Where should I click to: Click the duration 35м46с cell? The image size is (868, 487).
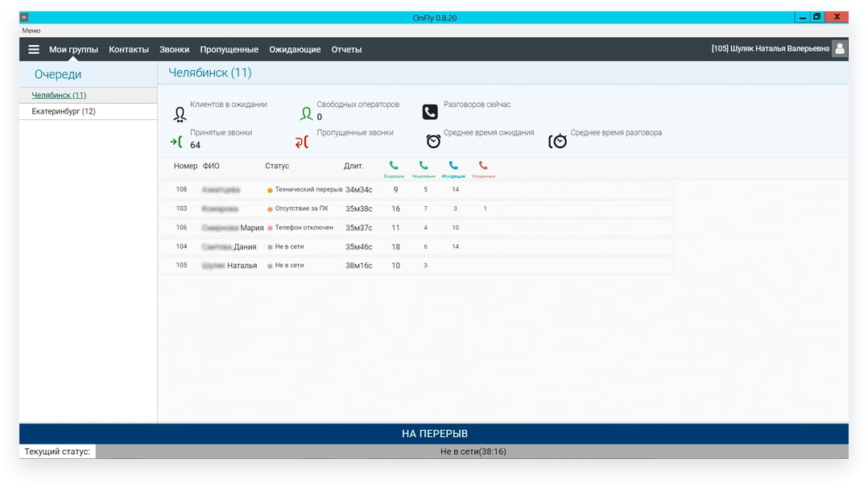[x=359, y=247]
